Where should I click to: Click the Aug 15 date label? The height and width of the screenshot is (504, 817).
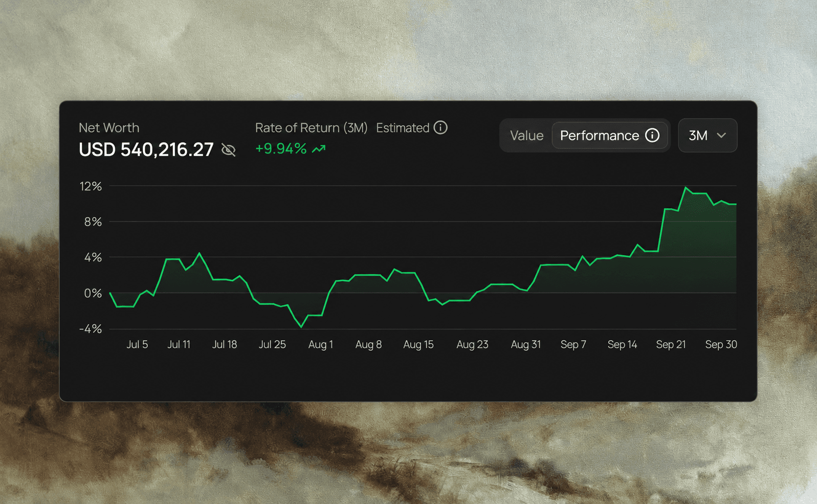[x=418, y=344]
